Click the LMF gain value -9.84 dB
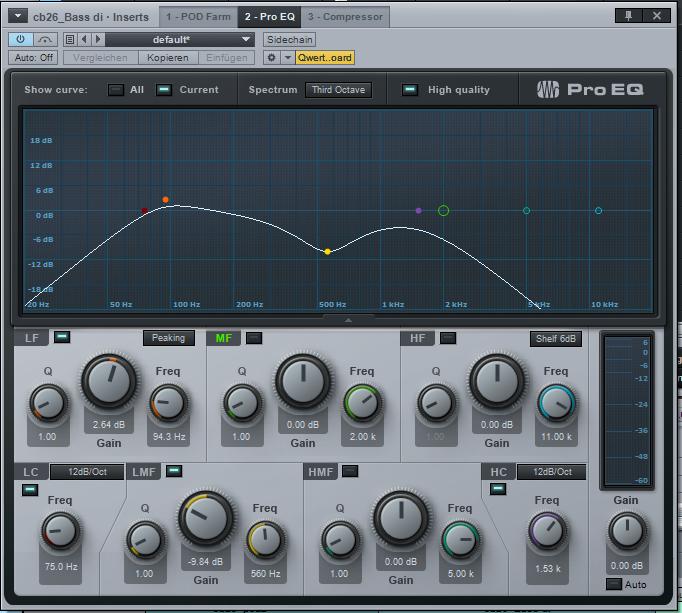Viewport: 682px width, 613px height. pos(205,562)
